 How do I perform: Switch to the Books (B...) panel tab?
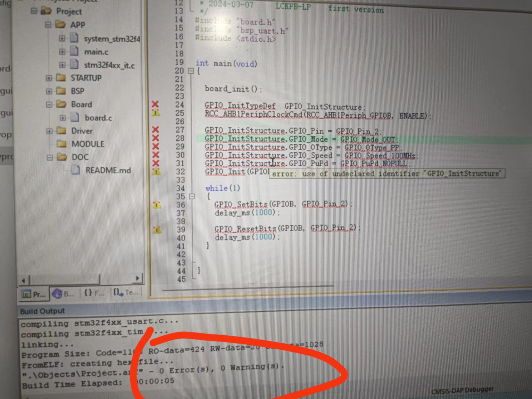[63, 293]
